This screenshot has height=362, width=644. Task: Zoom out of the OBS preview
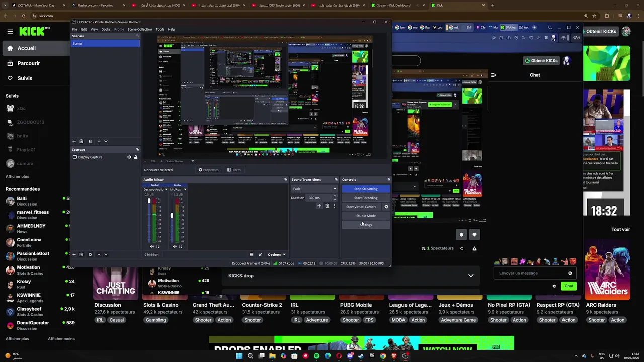click(x=146, y=161)
